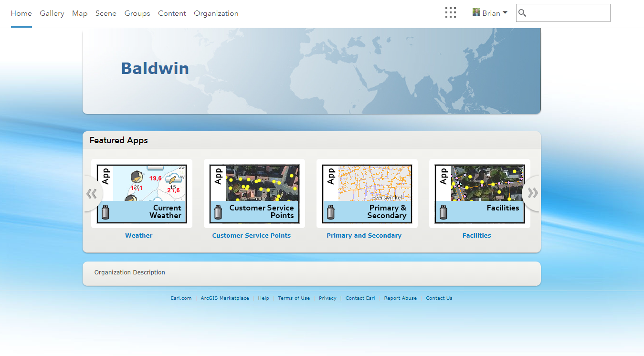
Task: Open ArcGIS Marketplace footer link
Action: (x=225, y=298)
